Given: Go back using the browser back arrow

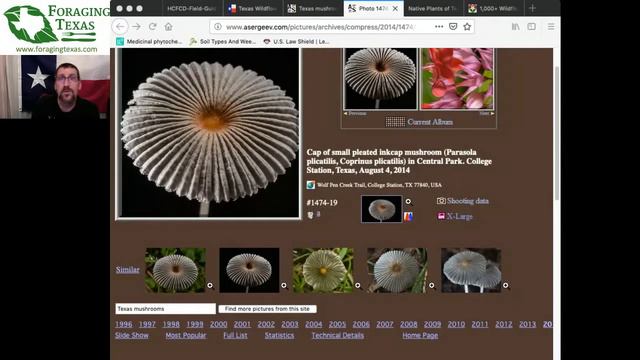Looking at the screenshot, I should tap(120, 27).
